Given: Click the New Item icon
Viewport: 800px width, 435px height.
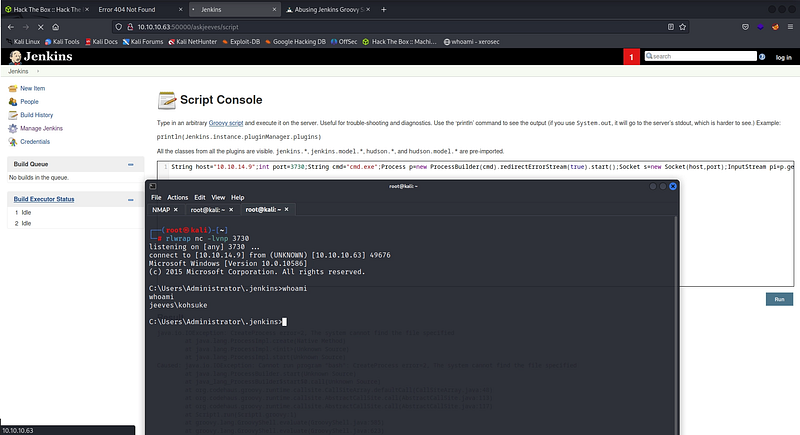Looking at the screenshot, I should tap(13, 88).
